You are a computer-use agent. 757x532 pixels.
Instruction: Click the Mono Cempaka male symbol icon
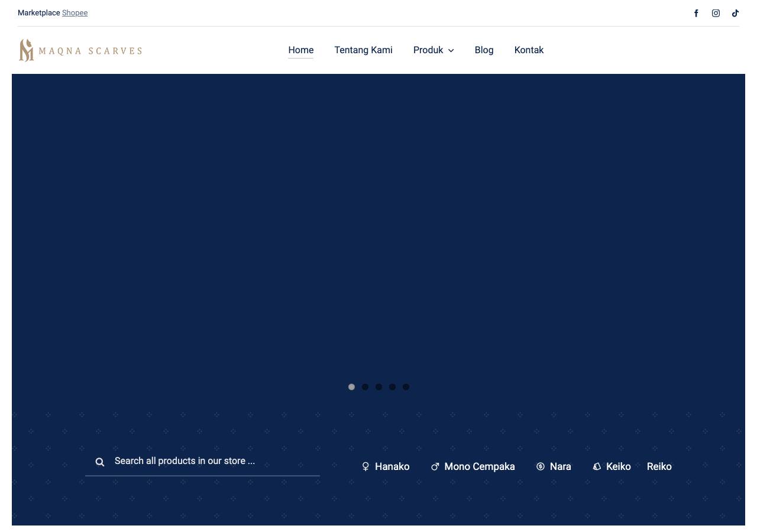[x=435, y=467]
